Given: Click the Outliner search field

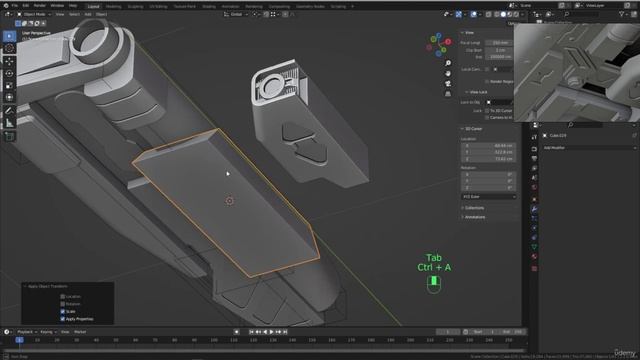Looking at the screenshot, I should coord(581,14).
